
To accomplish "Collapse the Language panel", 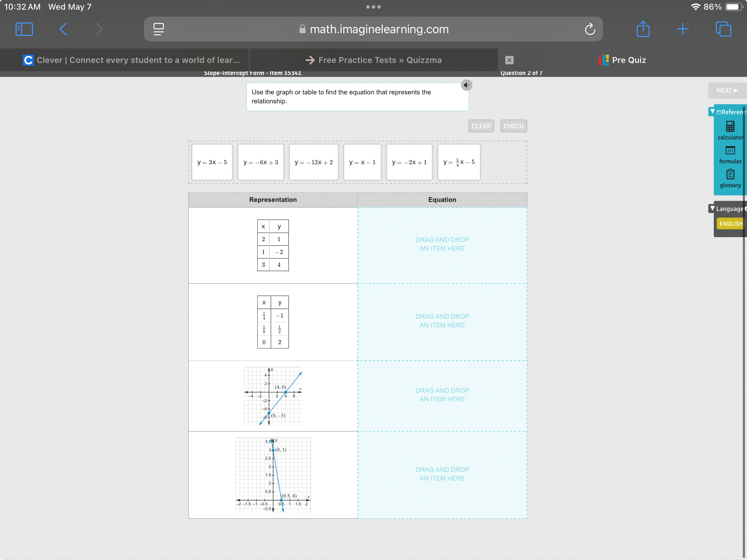I will tap(713, 208).
